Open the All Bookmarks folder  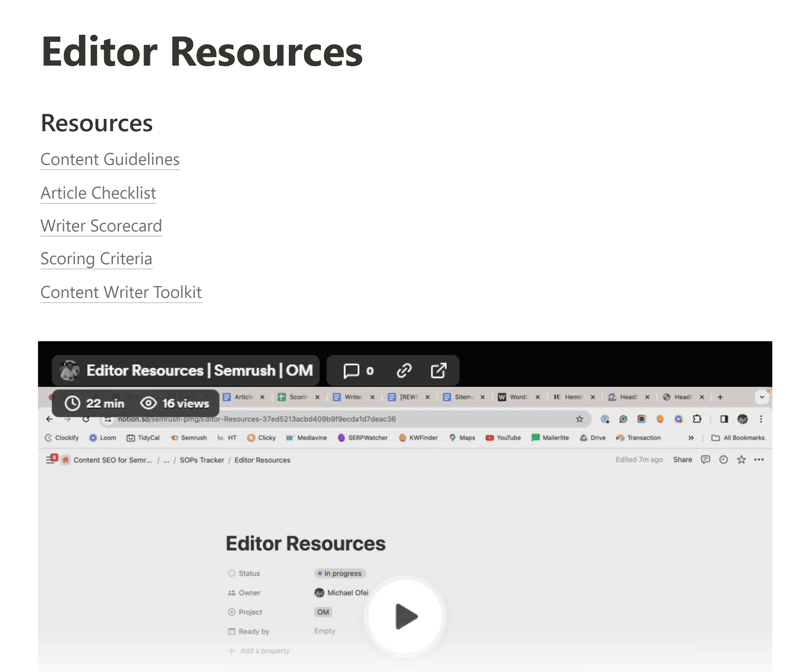(738, 438)
